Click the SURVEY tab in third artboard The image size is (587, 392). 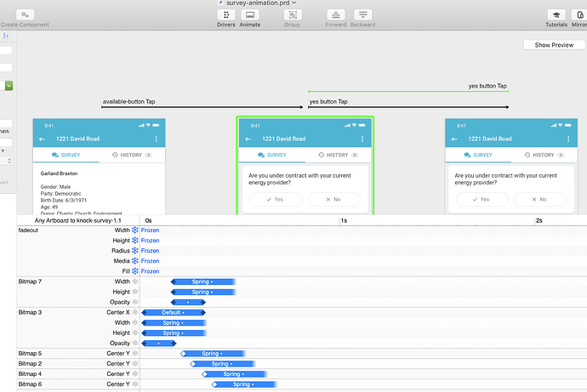click(x=478, y=155)
